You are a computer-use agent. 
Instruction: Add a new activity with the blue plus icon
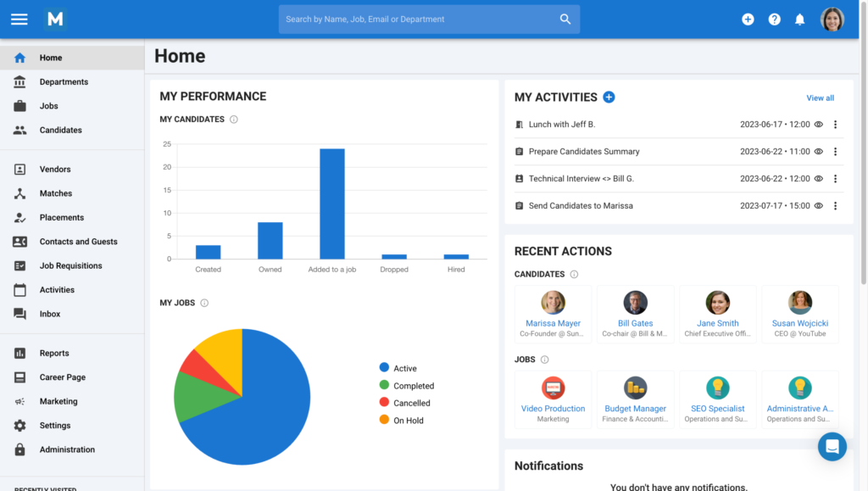(609, 98)
